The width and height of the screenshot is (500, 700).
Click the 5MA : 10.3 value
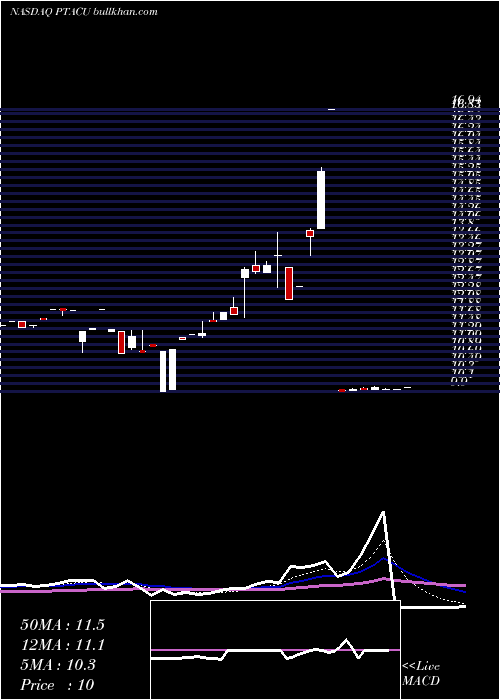pos(58,665)
